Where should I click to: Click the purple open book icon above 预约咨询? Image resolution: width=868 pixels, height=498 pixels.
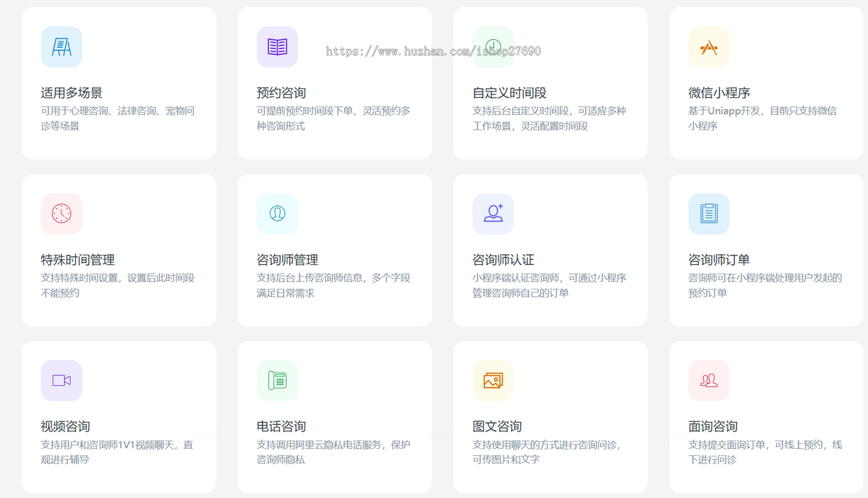tap(277, 47)
